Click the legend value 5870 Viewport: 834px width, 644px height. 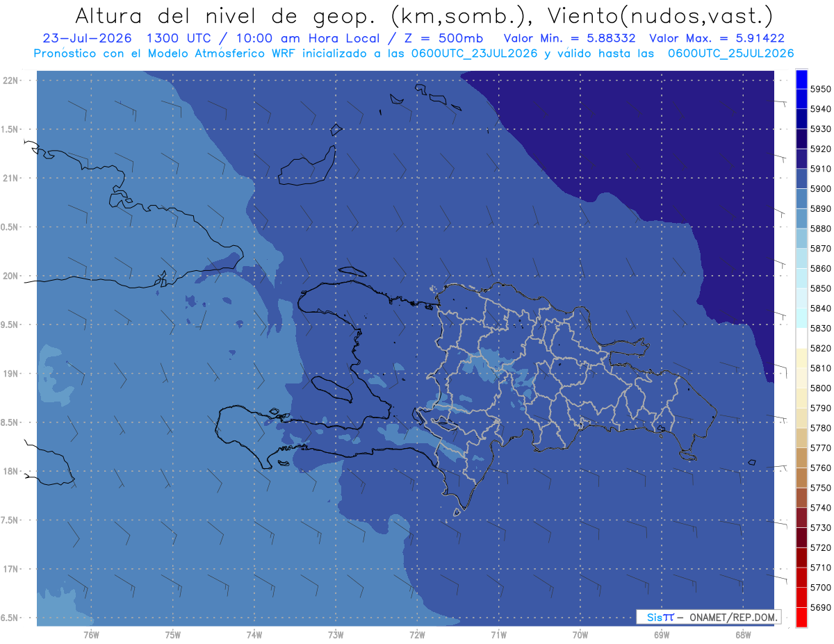820,248
